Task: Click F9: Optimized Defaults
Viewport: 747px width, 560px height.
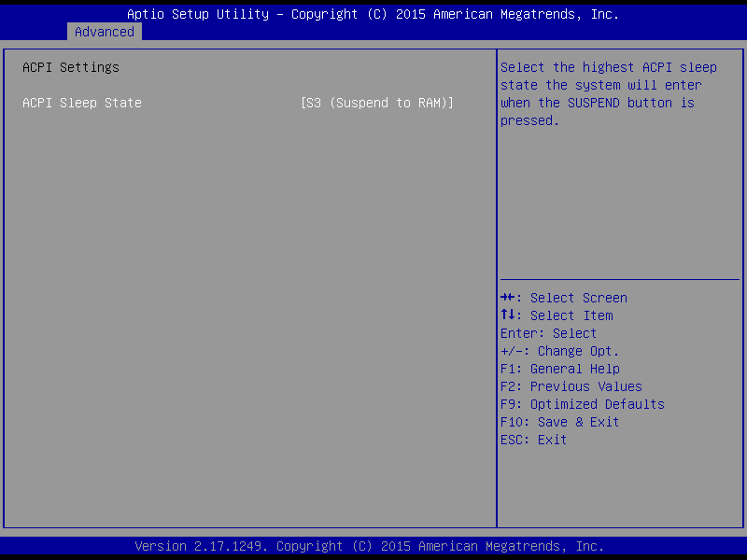Action: coord(582,404)
